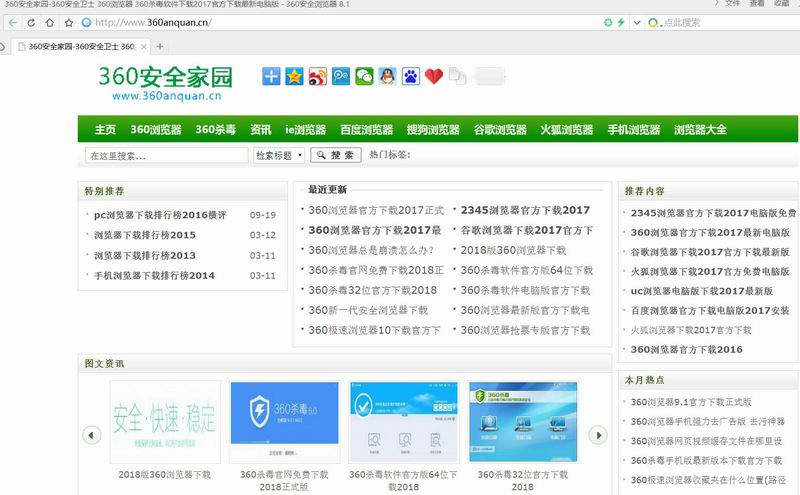This screenshot has width=800, height=495.
Task: Open the 查看 browser menu
Action: point(757,4)
